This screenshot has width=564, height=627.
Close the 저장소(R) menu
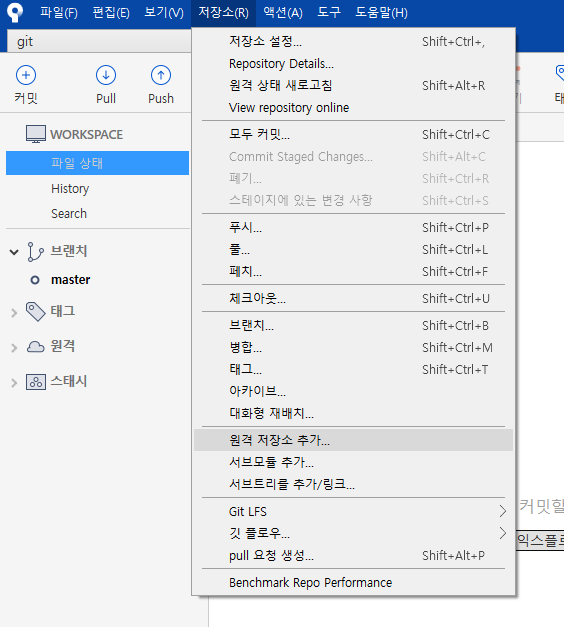224,13
